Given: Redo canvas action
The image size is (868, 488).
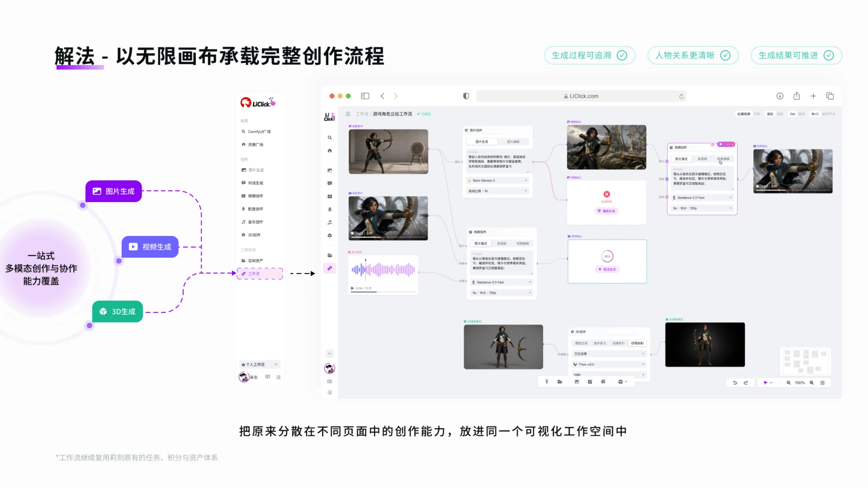Looking at the screenshot, I should coord(746,383).
